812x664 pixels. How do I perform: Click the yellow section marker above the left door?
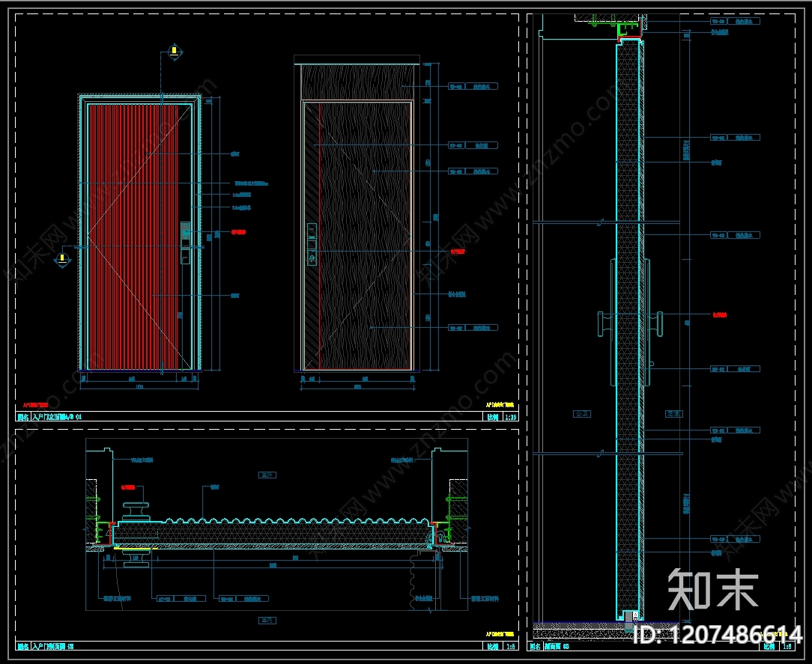pyautogui.click(x=175, y=52)
